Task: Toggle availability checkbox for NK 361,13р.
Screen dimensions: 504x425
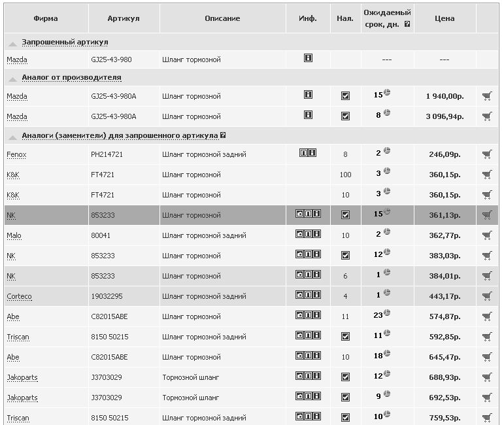Action: point(346,214)
